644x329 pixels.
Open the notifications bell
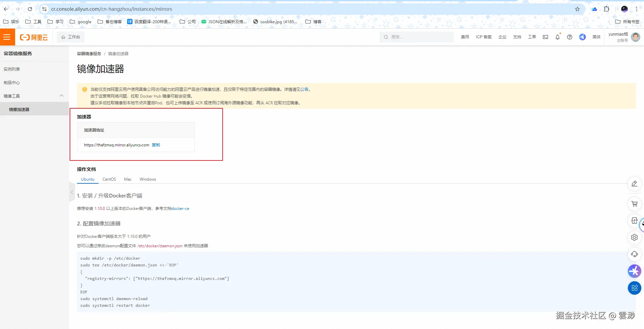click(558, 37)
